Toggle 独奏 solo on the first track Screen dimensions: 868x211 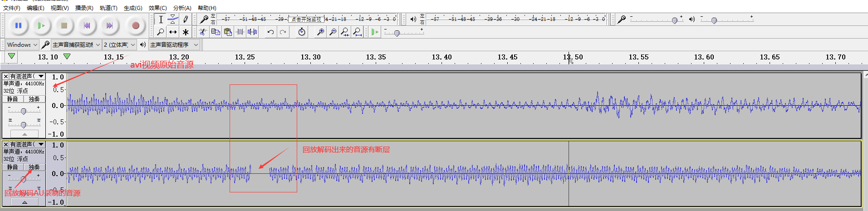tap(34, 99)
